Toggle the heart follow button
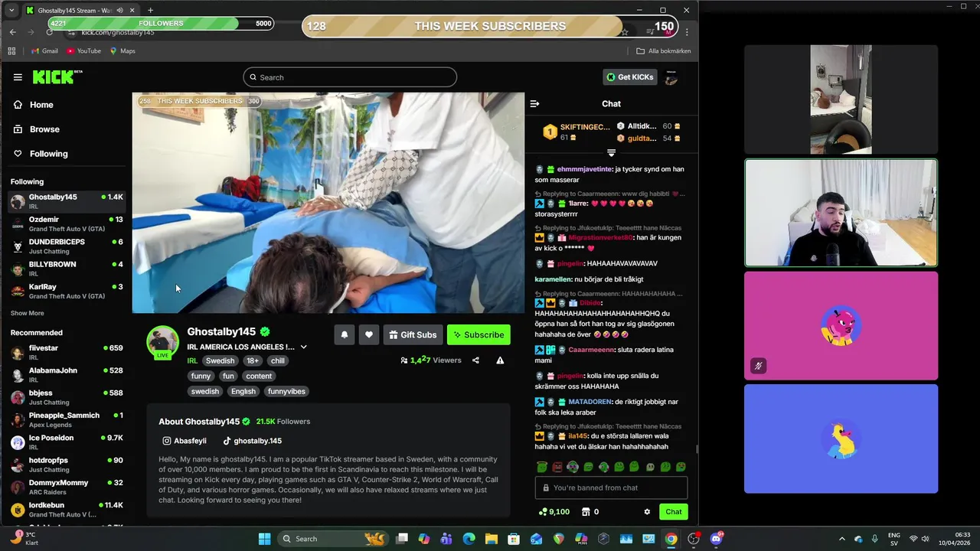 (x=369, y=334)
